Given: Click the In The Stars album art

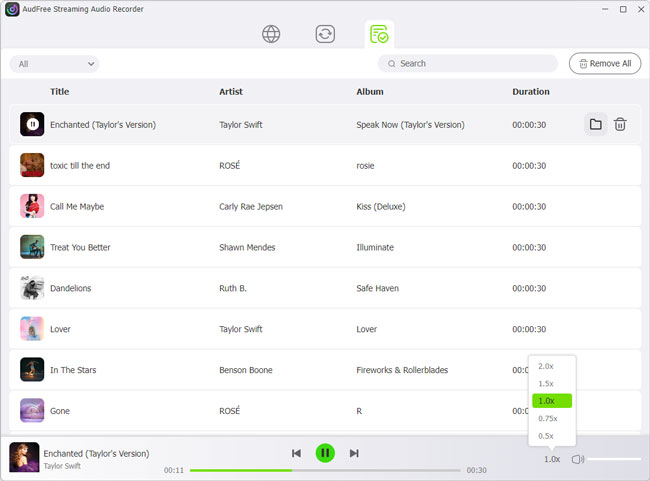Looking at the screenshot, I should (x=32, y=369).
